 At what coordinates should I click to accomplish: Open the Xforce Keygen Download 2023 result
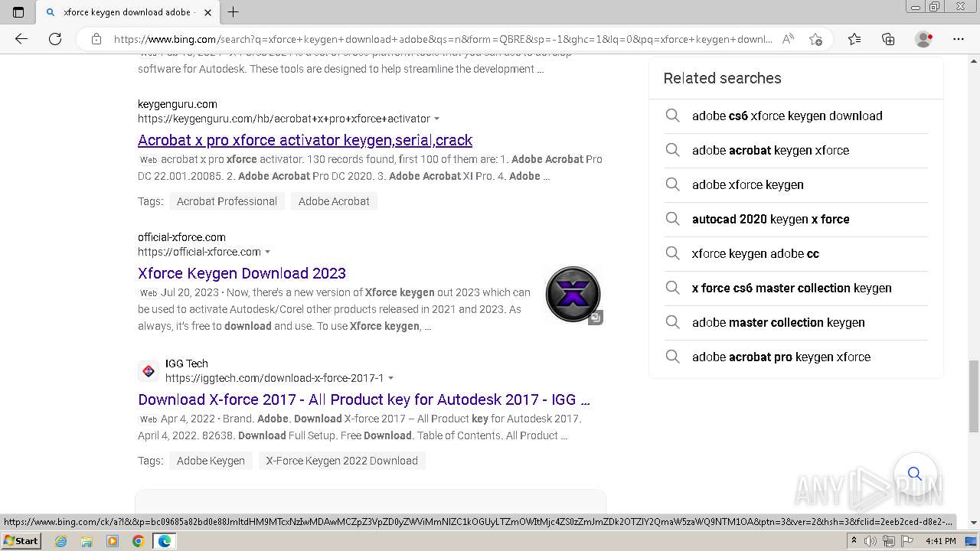(x=242, y=273)
